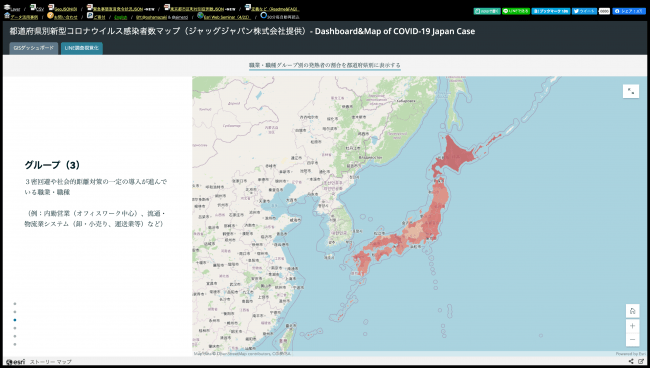Go to first story section dot
Screen dimensions: 650x368
tap(15, 304)
